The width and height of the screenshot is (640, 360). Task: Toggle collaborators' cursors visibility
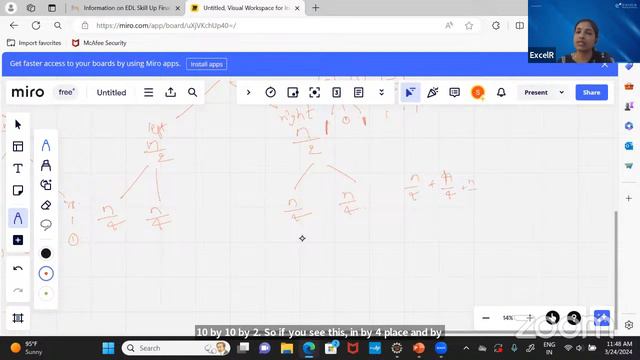pos(410,93)
